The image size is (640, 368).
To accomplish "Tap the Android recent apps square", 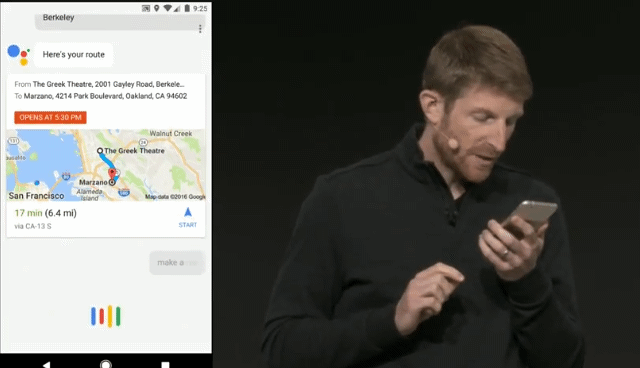I will pos(165,365).
